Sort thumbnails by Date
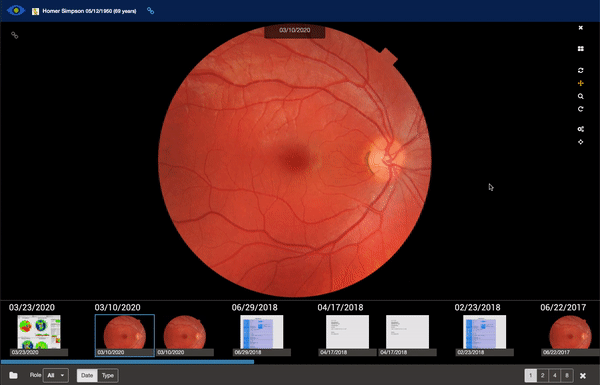Image resolution: width=600 pixels, height=385 pixels. click(x=87, y=375)
